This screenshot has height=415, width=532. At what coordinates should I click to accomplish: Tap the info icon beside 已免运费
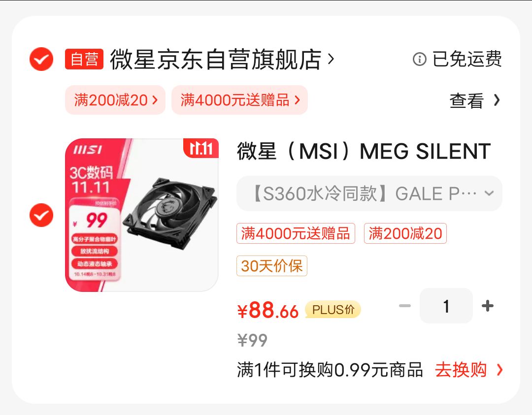[419, 60]
